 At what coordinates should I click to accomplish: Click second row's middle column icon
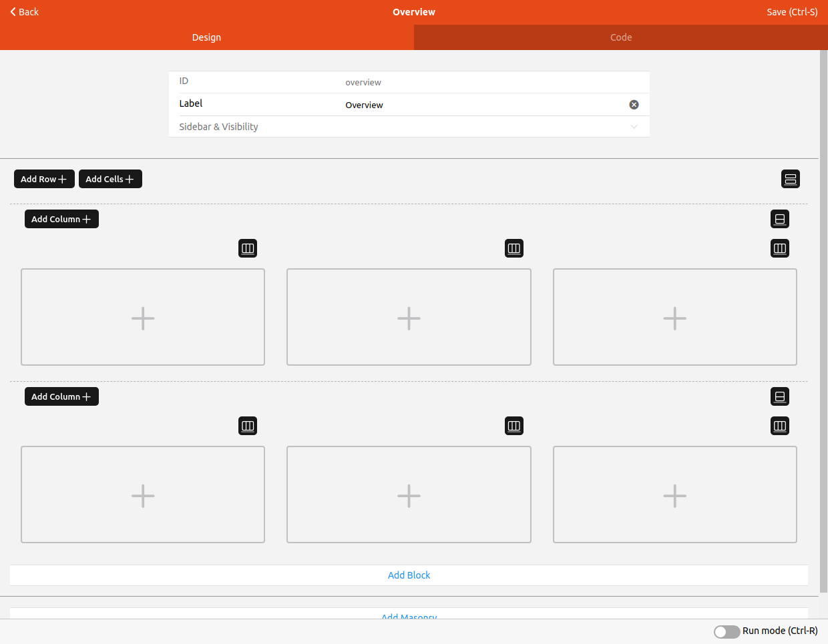tap(513, 426)
